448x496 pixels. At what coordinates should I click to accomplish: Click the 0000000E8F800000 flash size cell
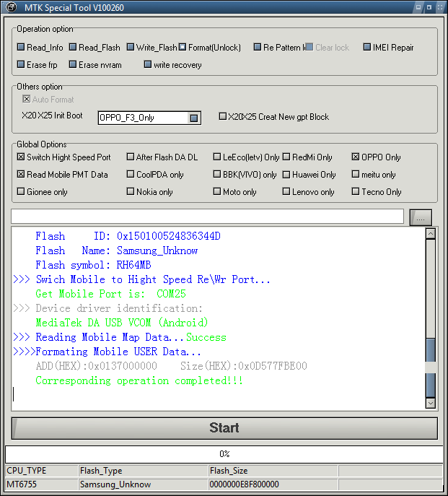tap(273, 484)
